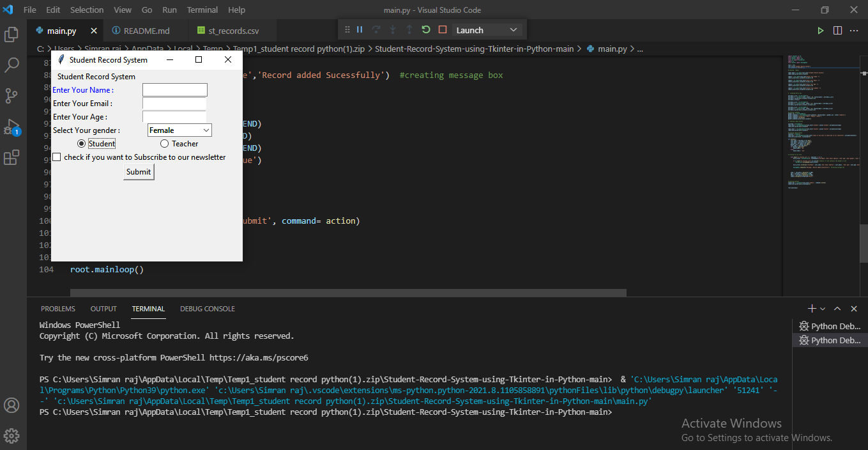Open the Launch debug configuration dropdown
The image size is (868, 450).
click(487, 30)
